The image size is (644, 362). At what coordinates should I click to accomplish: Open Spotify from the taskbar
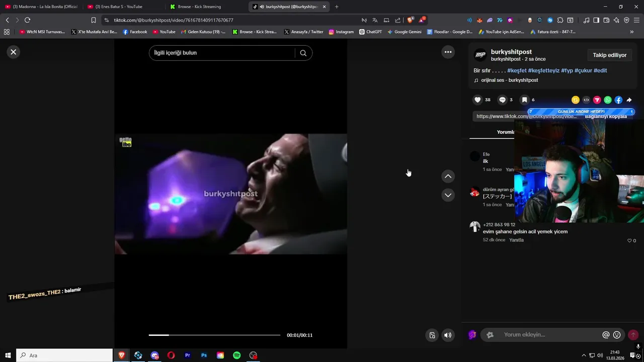tap(236, 355)
